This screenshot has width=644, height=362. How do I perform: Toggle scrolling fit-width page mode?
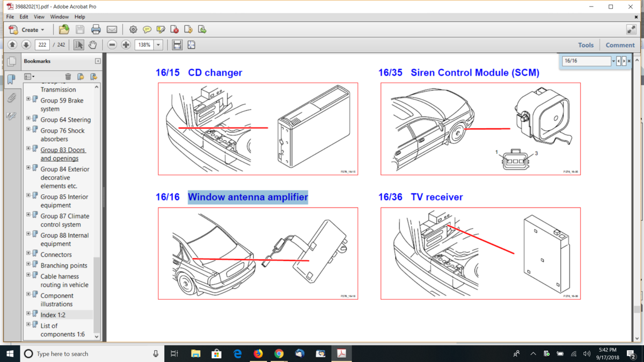coord(177,45)
